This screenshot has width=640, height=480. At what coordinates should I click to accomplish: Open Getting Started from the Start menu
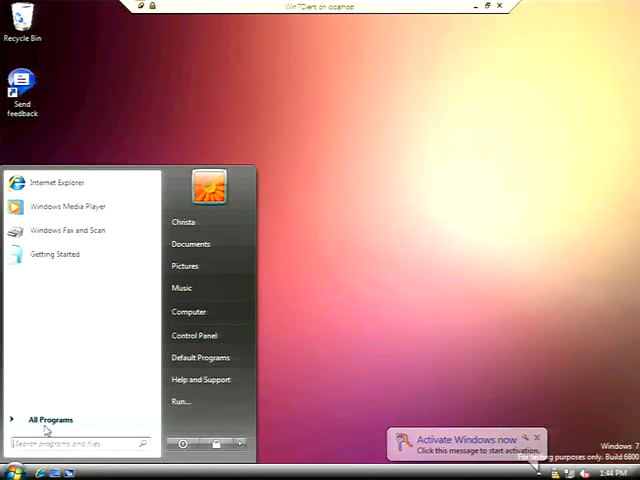pos(54,255)
